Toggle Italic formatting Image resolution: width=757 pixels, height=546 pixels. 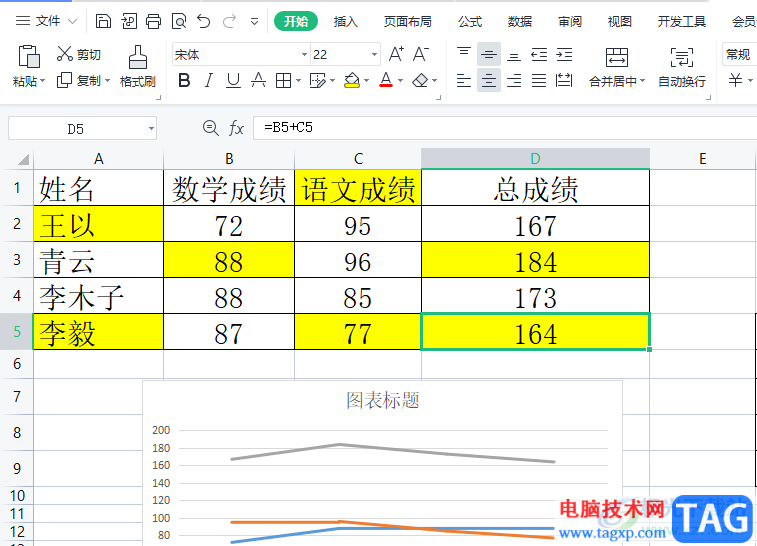[x=209, y=80]
